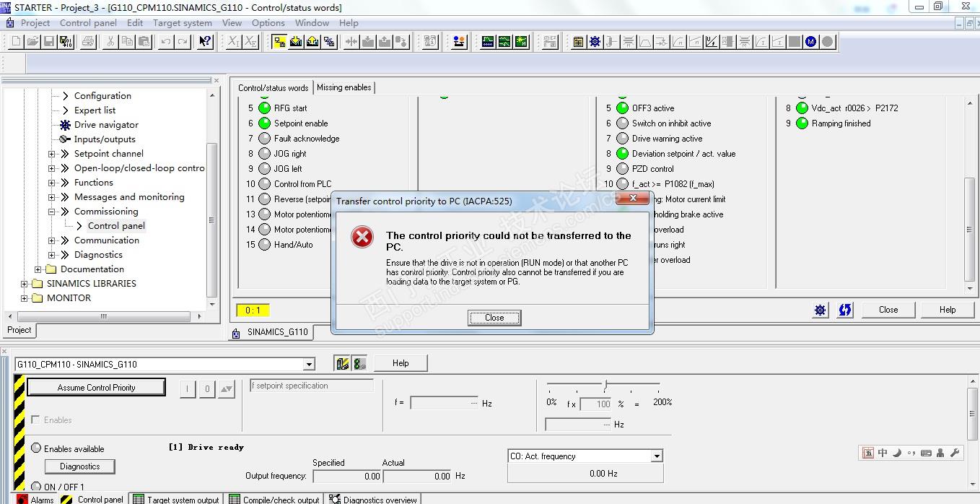This screenshot has width=980, height=504.
Task: Click the blue M motor toolbar icon
Action: point(811,42)
